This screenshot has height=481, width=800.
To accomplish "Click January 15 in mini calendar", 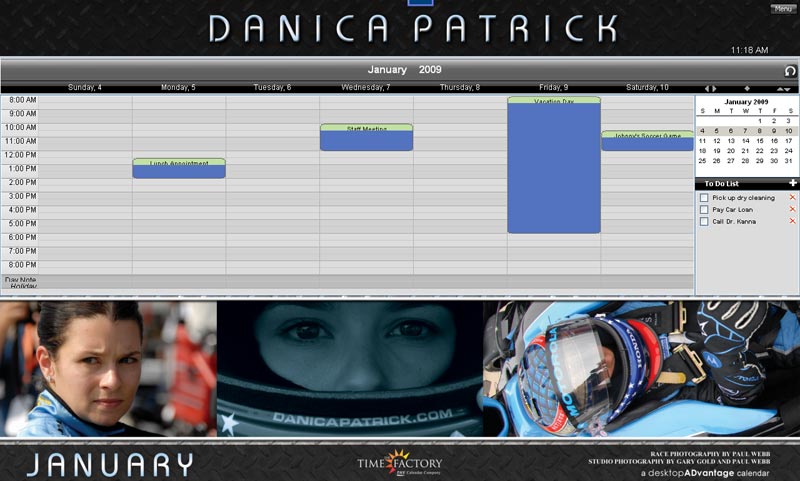I will [x=760, y=141].
